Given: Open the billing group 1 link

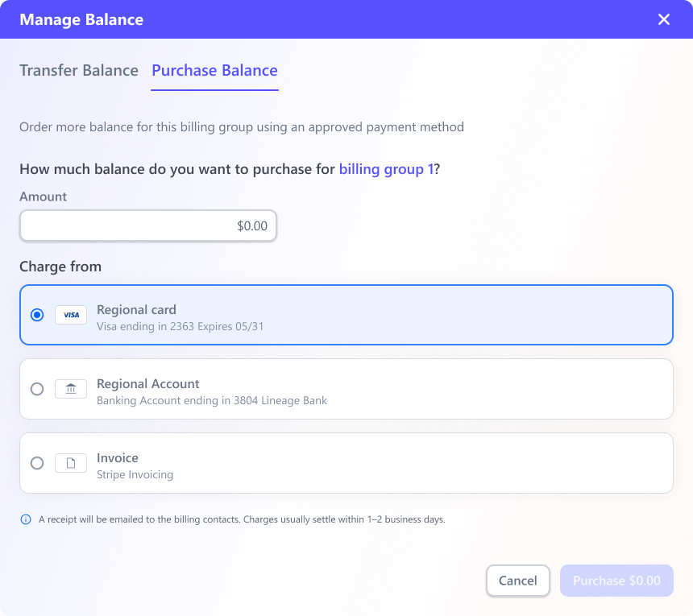Looking at the screenshot, I should coord(386,169).
